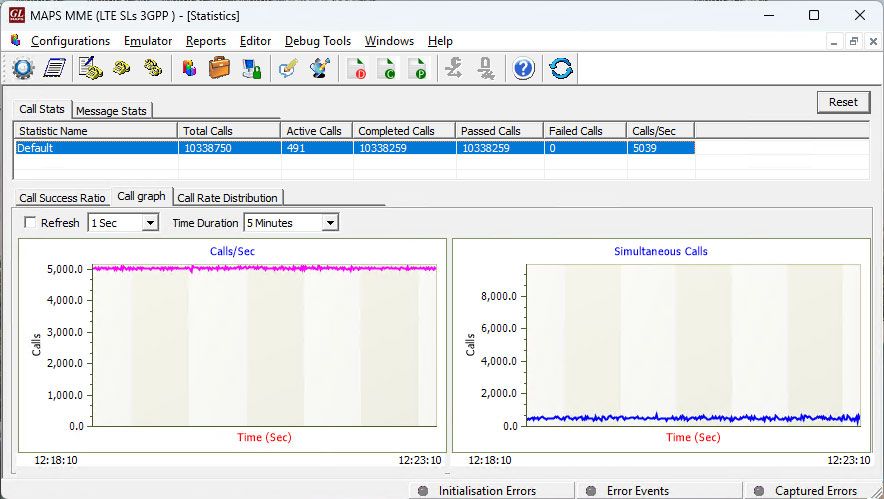Select the Default statistics row
884x499 pixels.
pos(95,148)
